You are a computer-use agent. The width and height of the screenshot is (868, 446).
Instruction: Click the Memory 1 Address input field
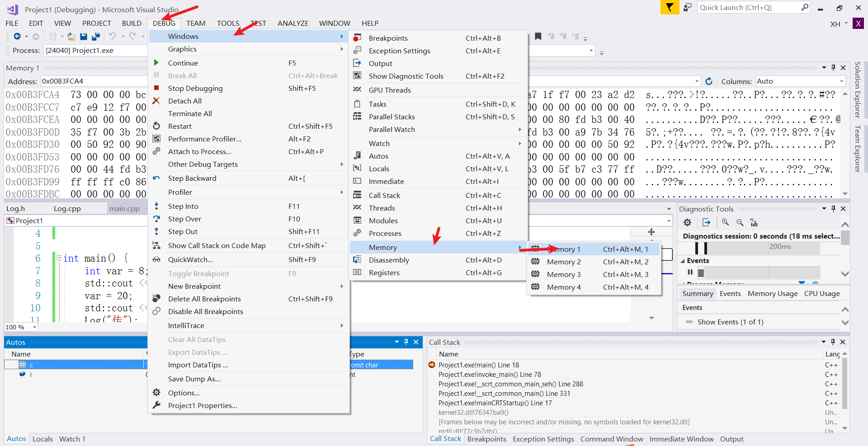[94, 81]
